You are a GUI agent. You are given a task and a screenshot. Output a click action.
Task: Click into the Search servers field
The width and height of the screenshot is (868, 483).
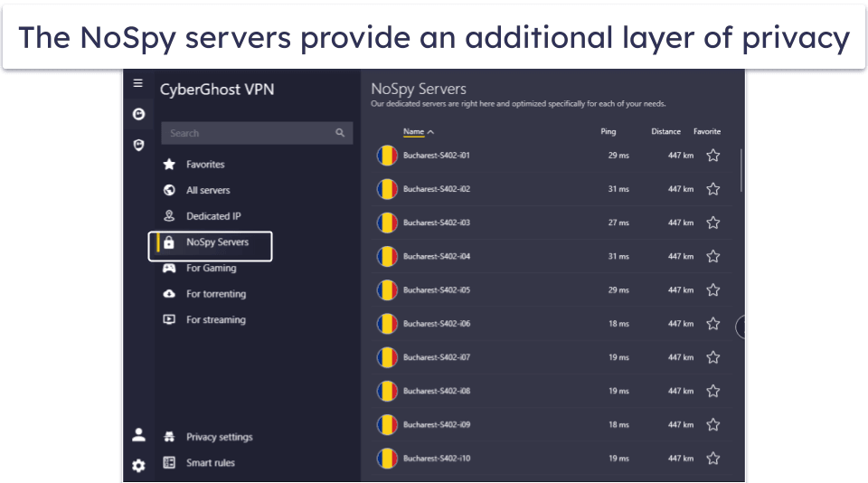coord(244,133)
